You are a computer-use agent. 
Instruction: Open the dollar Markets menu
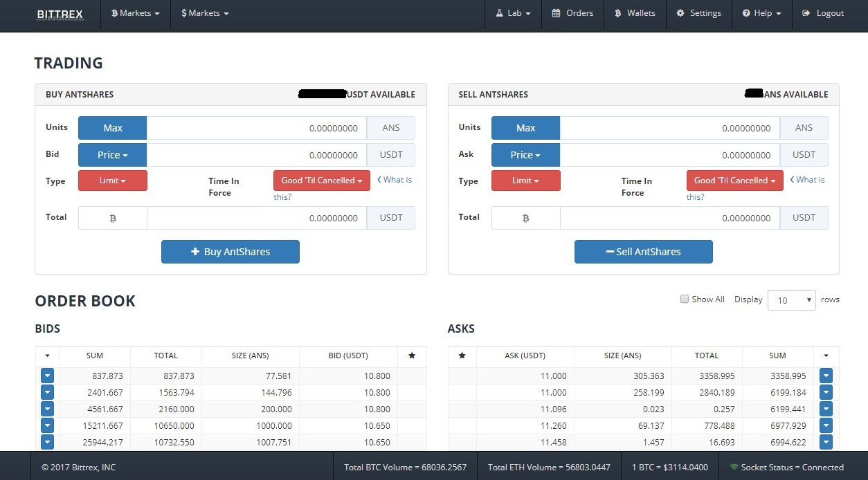click(x=205, y=13)
